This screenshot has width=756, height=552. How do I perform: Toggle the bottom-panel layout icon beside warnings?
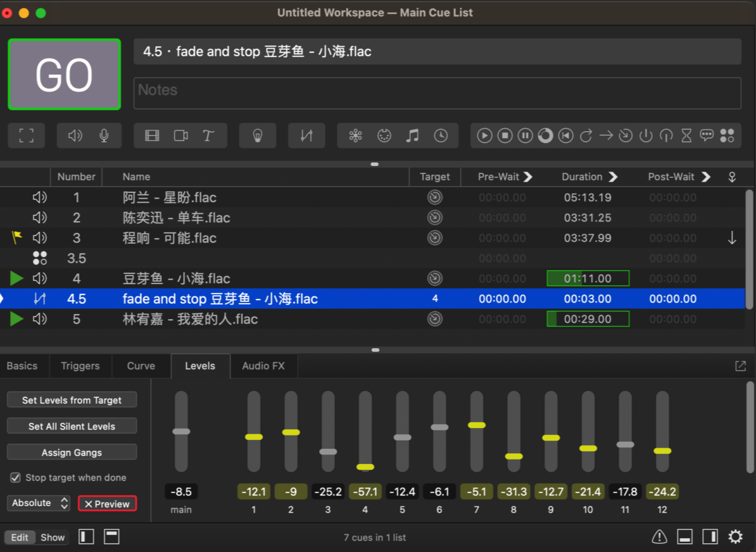684,537
